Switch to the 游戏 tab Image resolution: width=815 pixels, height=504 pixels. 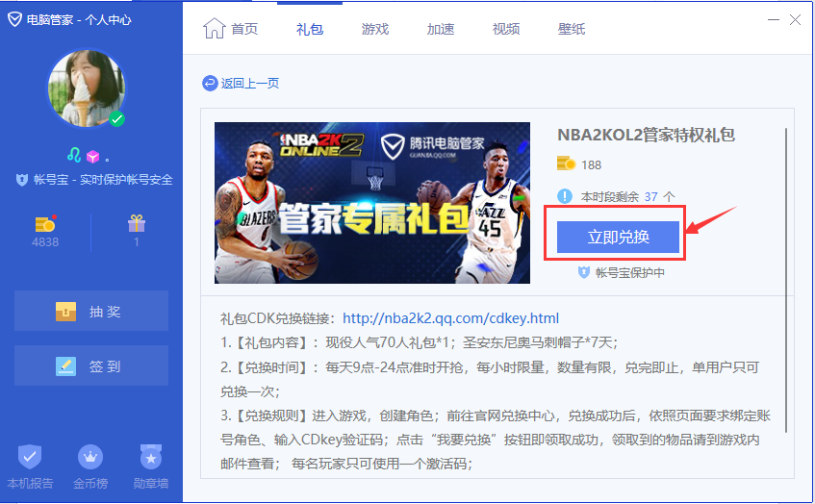[375, 29]
